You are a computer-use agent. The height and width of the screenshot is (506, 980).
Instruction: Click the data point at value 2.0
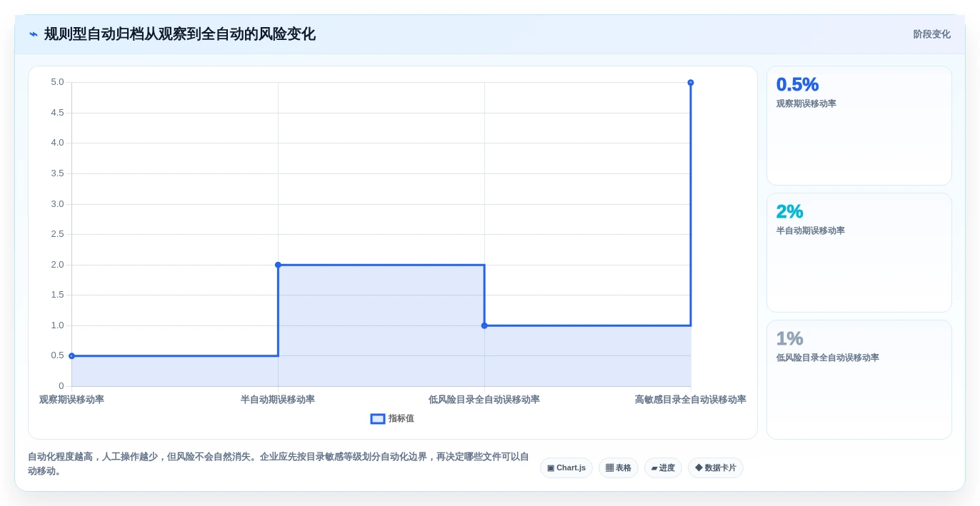tap(278, 265)
